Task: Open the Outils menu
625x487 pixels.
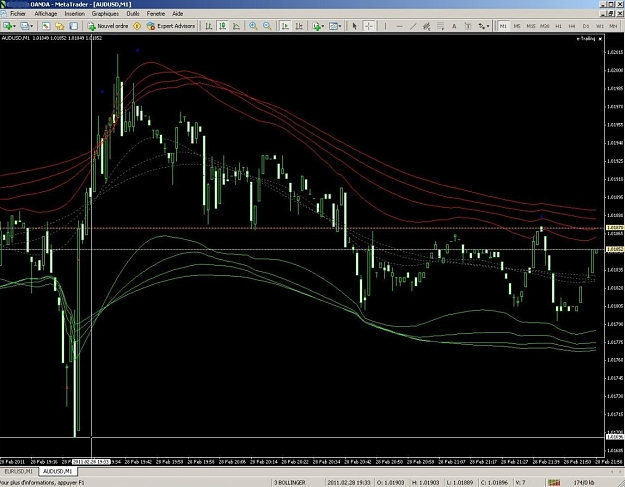Action: [133, 14]
